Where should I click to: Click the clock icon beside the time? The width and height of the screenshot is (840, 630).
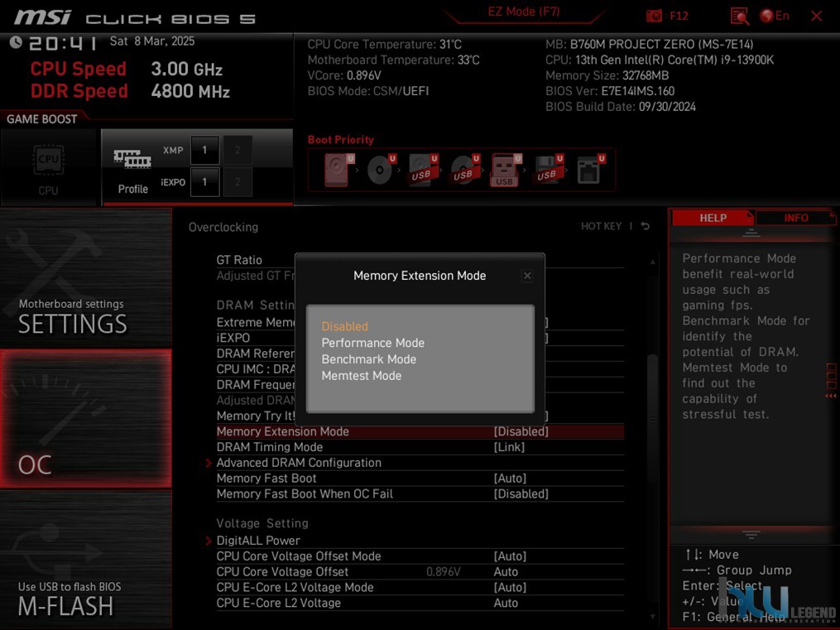click(16, 42)
